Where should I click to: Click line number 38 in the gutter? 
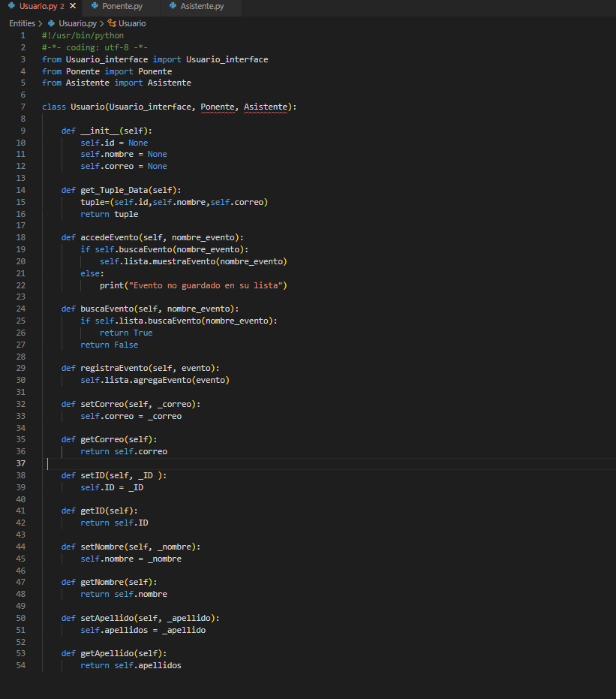[x=21, y=475]
